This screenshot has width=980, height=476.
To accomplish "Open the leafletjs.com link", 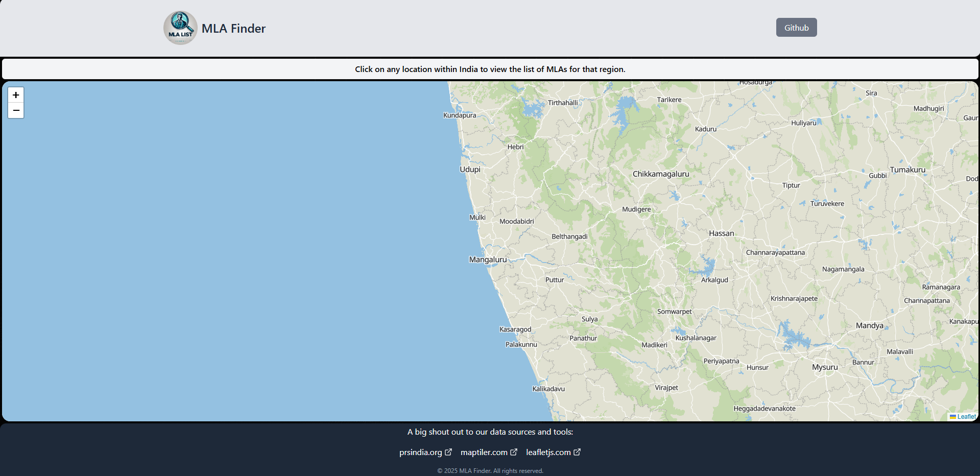I will point(548,451).
